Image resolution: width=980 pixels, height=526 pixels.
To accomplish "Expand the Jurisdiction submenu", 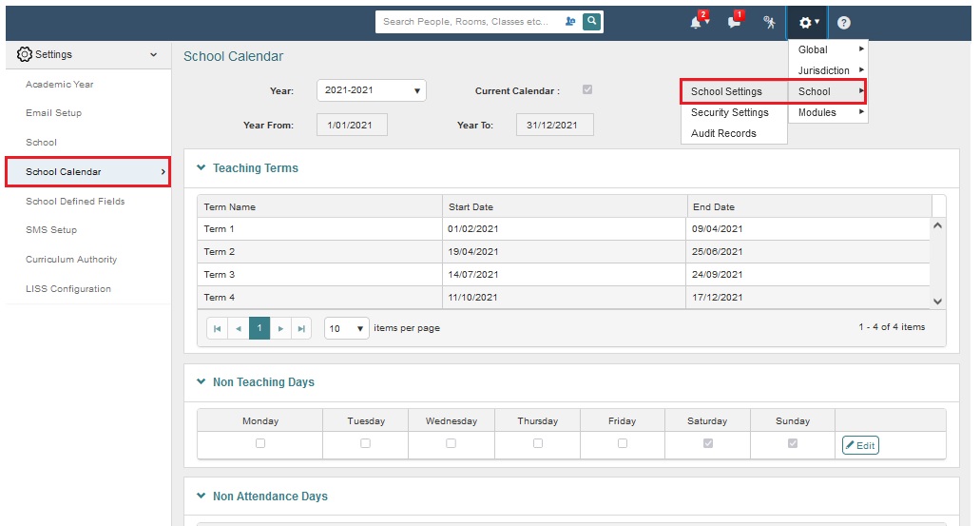I will [x=828, y=70].
